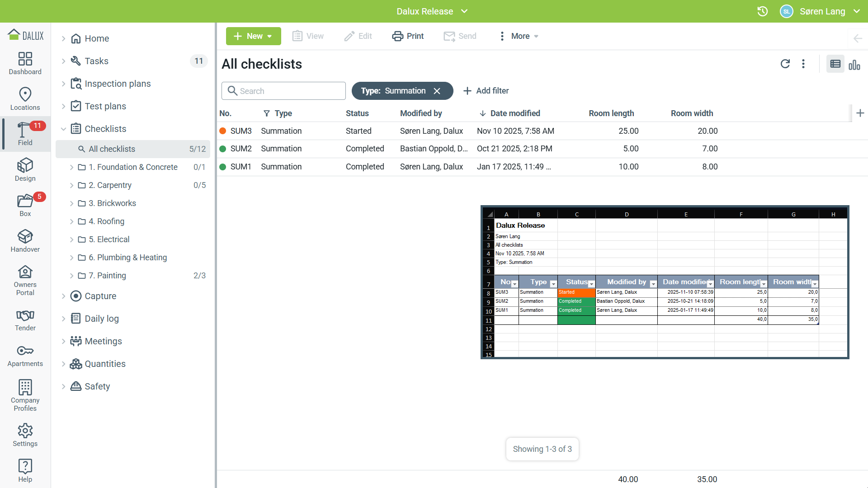This screenshot has height=488, width=868.
Task: Expand the Inspection plans node
Action: (63, 84)
